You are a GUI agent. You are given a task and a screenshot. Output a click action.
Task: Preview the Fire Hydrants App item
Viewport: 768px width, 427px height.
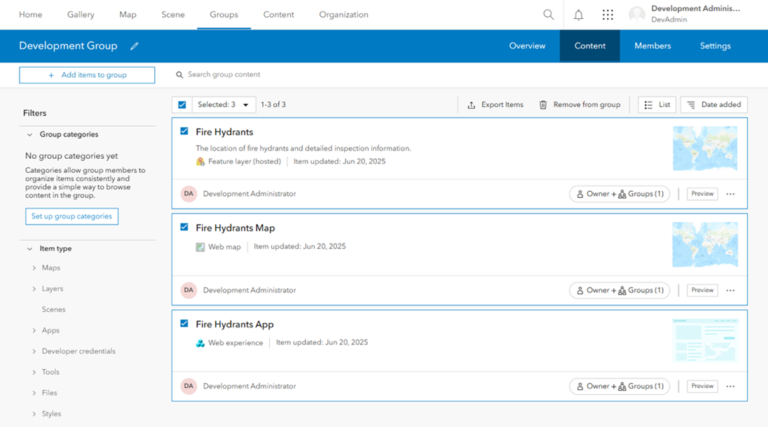(x=702, y=386)
